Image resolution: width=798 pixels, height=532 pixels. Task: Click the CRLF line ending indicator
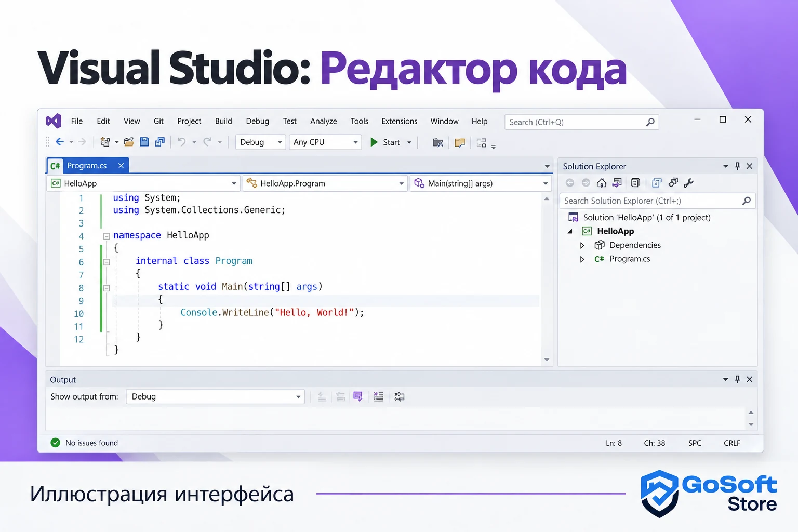coord(732,443)
